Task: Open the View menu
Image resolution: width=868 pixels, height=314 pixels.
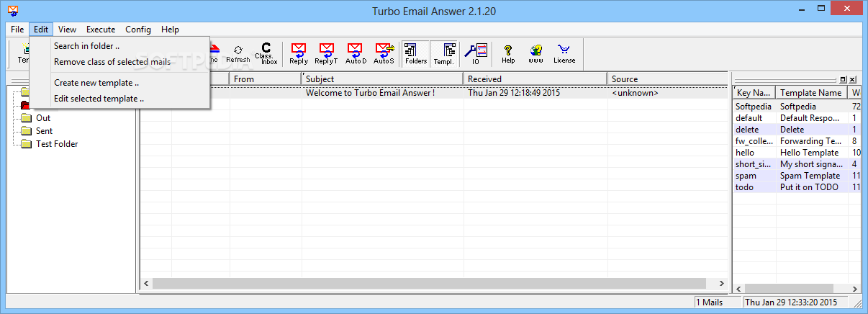Action: (68, 30)
